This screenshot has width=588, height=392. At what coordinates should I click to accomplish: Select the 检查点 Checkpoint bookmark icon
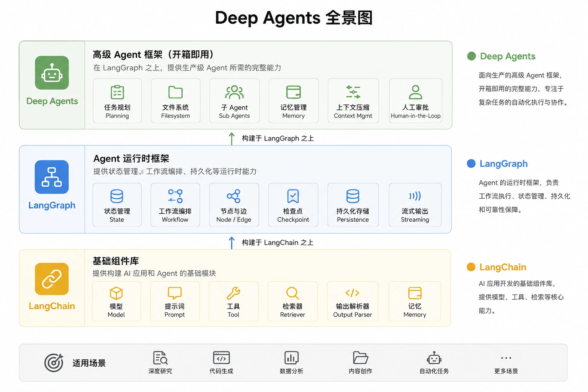293,196
